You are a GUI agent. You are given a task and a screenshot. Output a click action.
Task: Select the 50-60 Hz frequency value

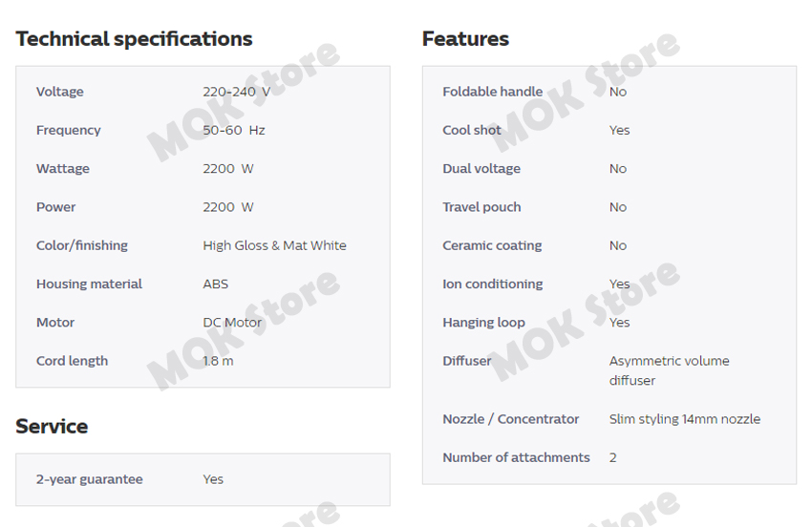[x=233, y=130]
